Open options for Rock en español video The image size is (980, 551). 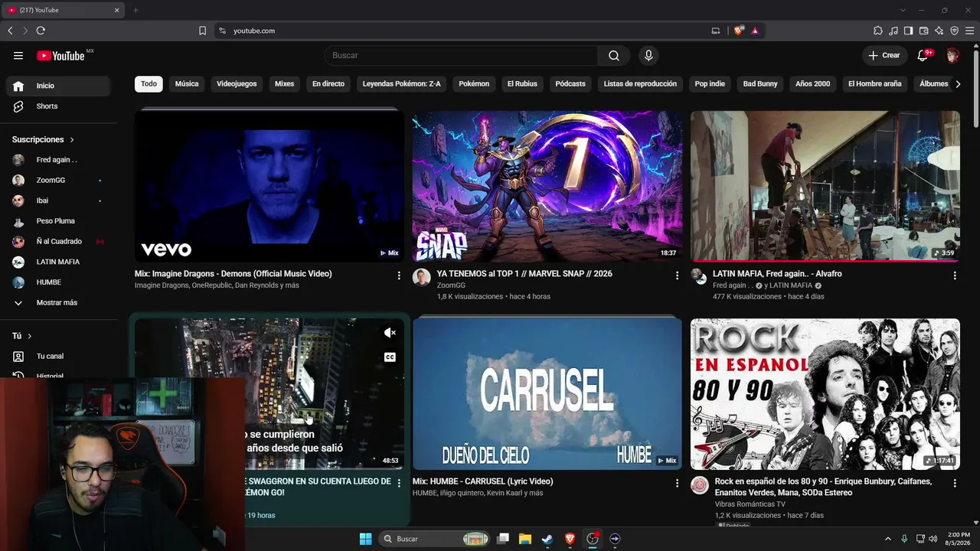pos(955,483)
